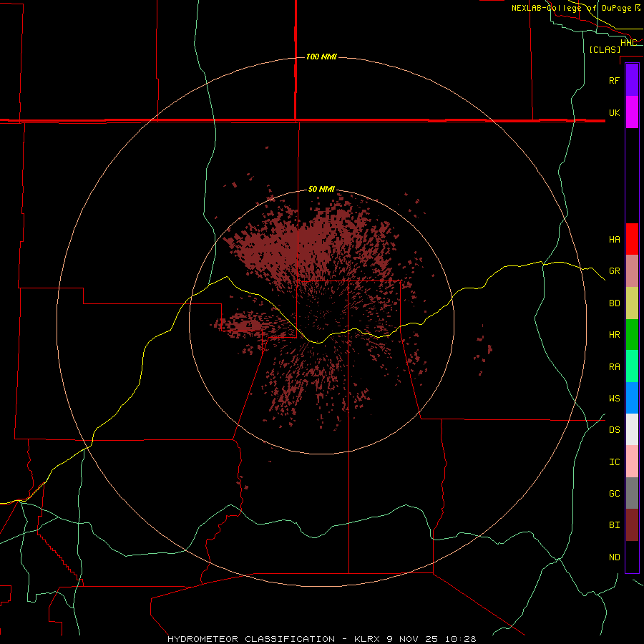Click the HYDROMETEOR CLASSIFICATION title text
This screenshot has height=644, width=644.
coord(251,639)
